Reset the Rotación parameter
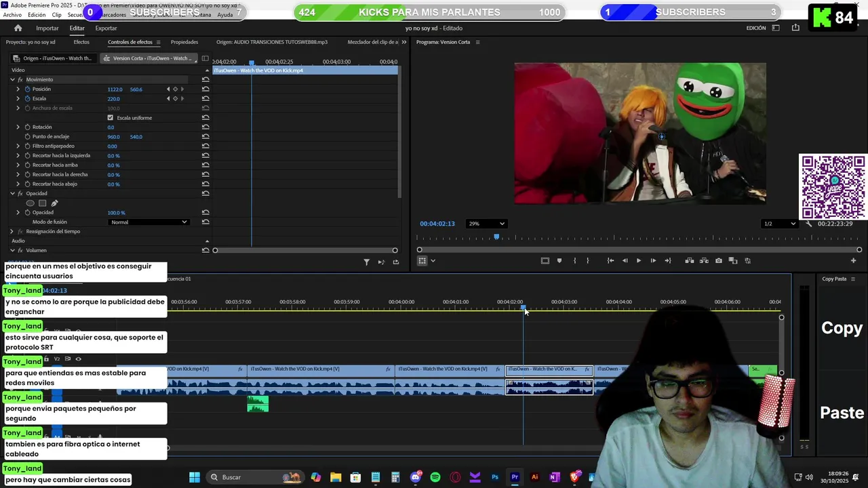 point(205,127)
